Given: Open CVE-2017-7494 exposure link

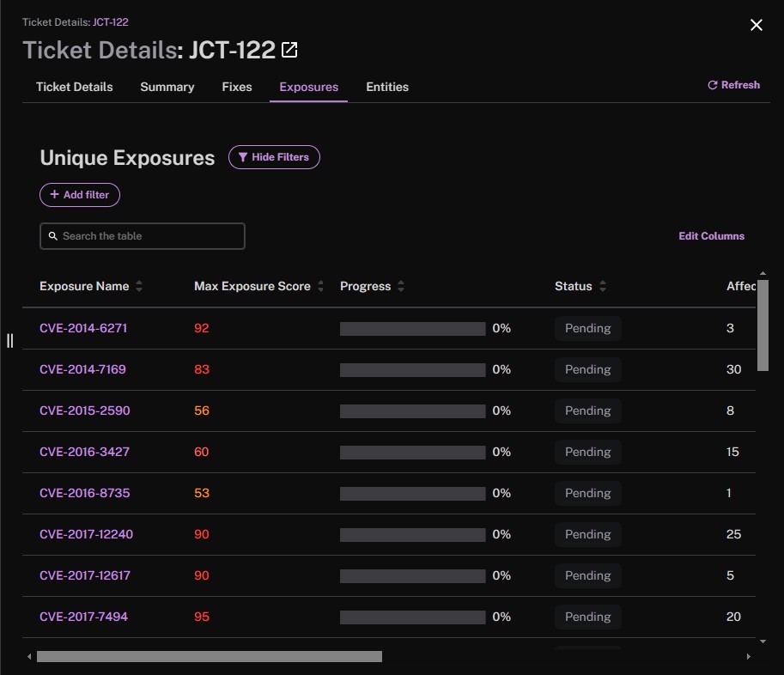Looking at the screenshot, I should pyautogui.click(x=83, y=617).
